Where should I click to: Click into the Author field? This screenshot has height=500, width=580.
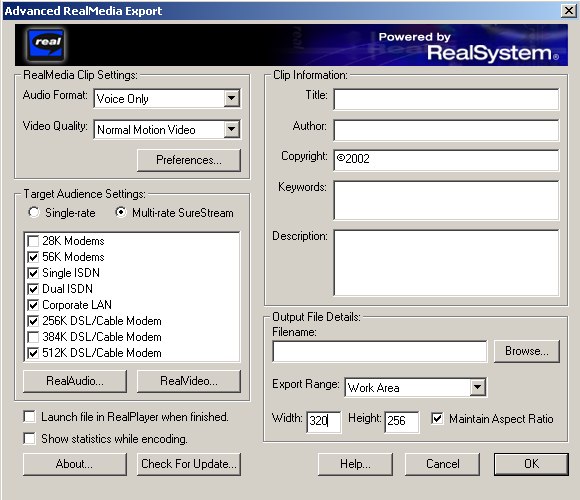pos(446,130)
